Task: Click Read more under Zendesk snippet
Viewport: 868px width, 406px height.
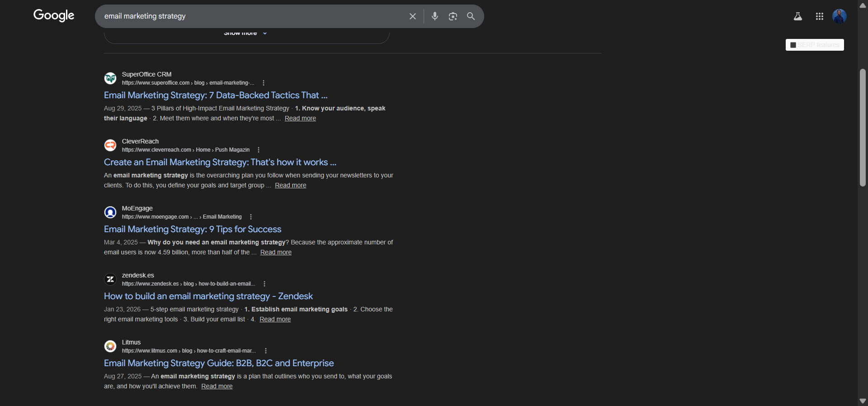Action: [x=275, y=319]
